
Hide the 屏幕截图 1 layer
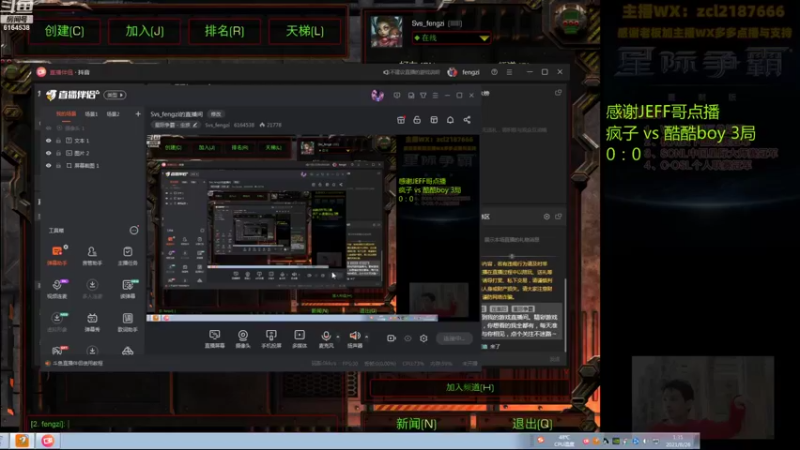(x=48, y=165)
